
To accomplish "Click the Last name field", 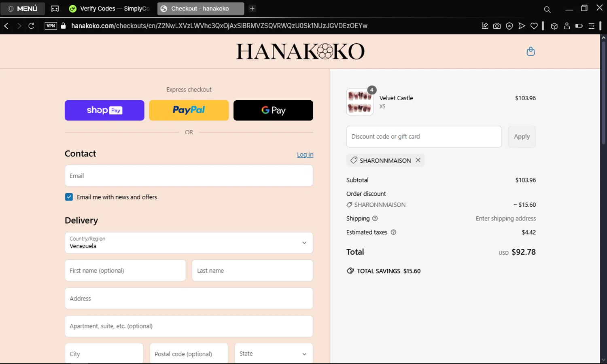I will point(253,271).
